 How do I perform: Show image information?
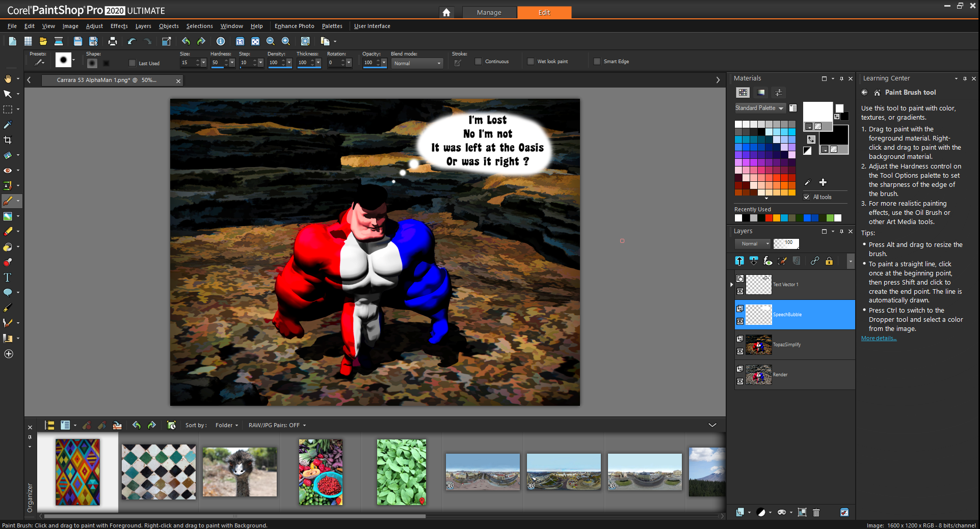[221, 41]
